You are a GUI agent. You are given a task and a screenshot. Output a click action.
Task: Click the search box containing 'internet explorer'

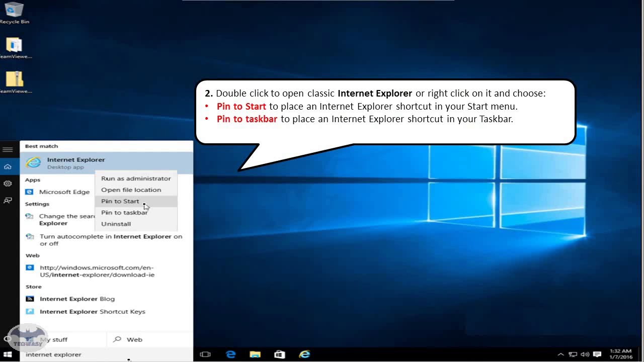coord(106,354)
